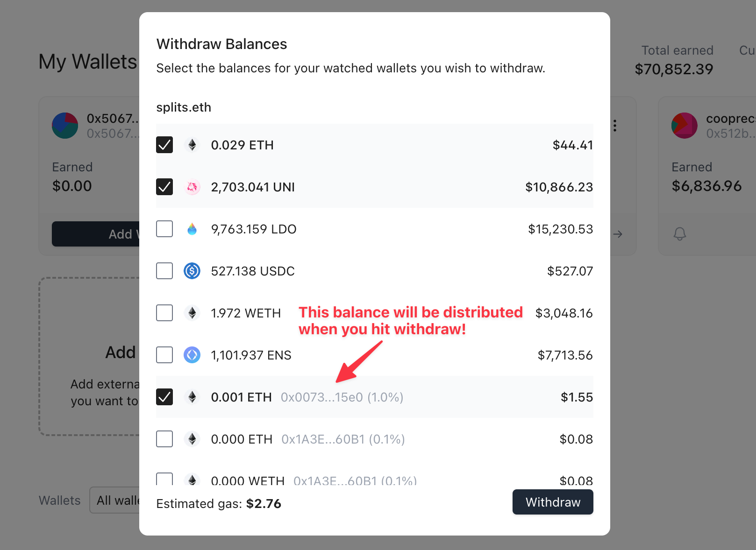The image size is (756, 550).
Task: Tick the 1,101.937 ENS checkbox
Action: [x=164, y=355]
